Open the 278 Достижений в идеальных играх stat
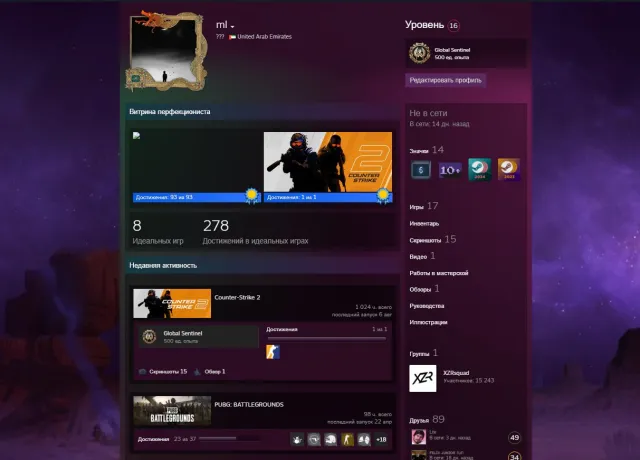 pos(256,231)
